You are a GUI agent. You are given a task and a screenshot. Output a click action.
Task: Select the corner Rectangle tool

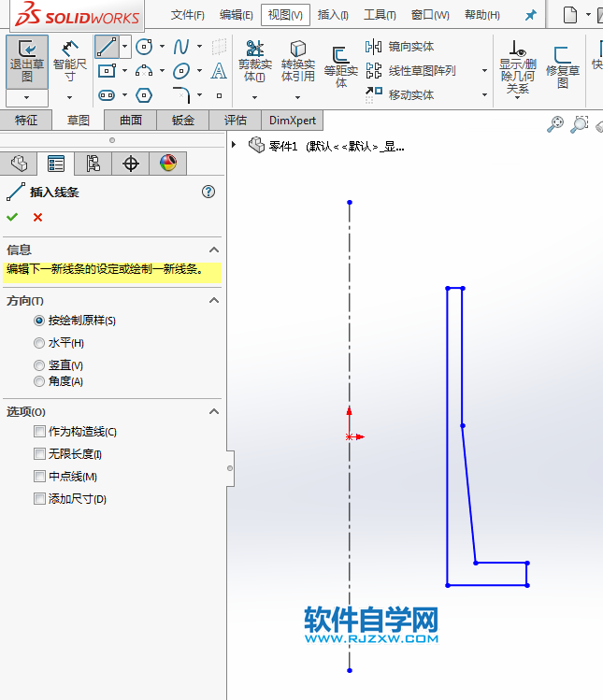107,70
